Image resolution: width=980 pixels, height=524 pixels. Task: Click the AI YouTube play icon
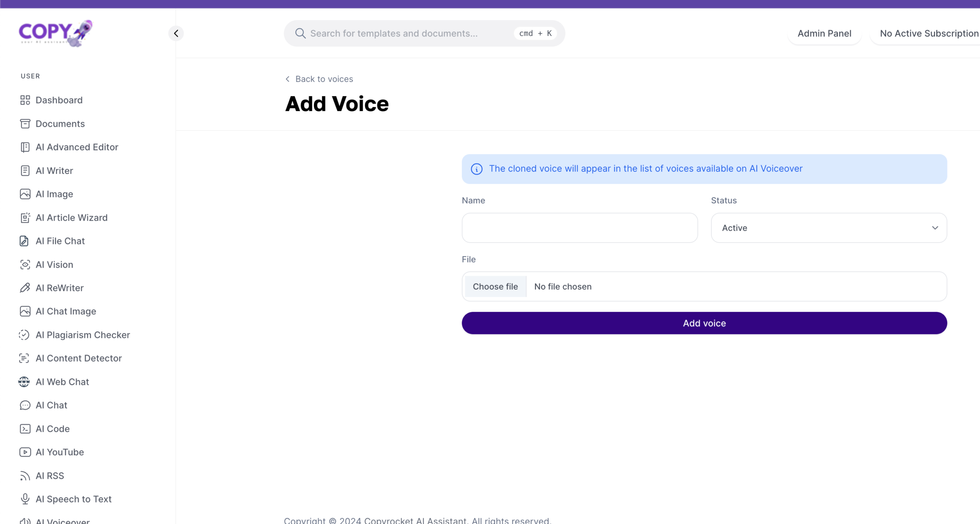[25, 452]
